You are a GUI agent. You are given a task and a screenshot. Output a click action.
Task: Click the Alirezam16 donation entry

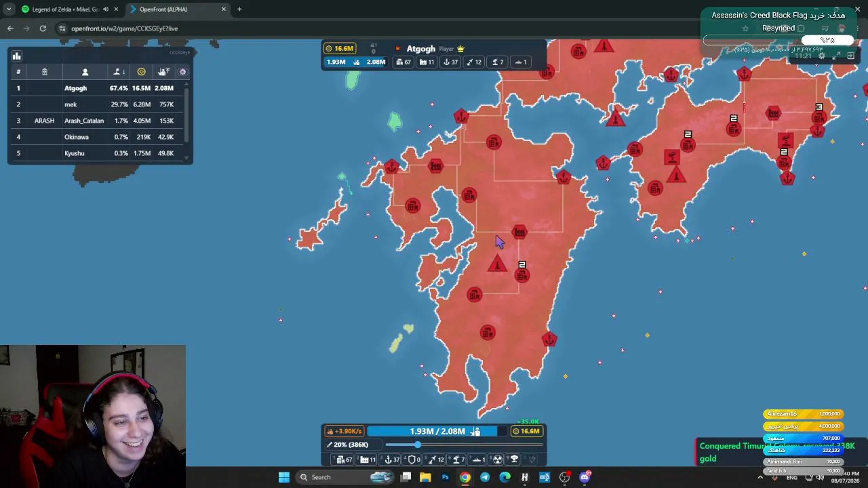click(x=803, y=414)
